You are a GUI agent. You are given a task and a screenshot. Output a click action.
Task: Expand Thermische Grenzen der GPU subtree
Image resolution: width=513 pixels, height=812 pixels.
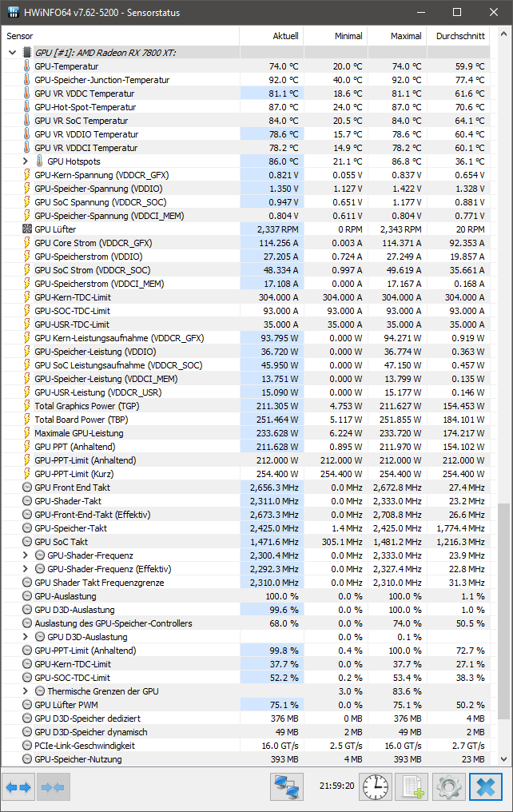26,691
